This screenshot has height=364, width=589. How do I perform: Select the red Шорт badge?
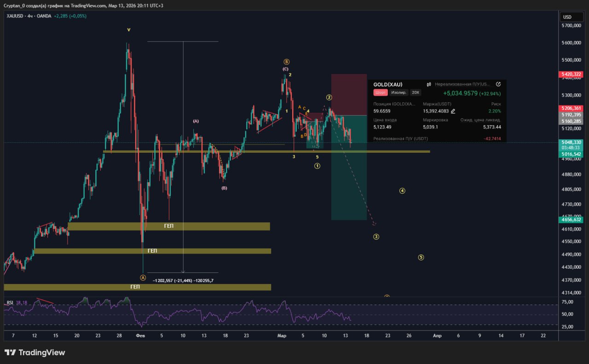(380, 92)
